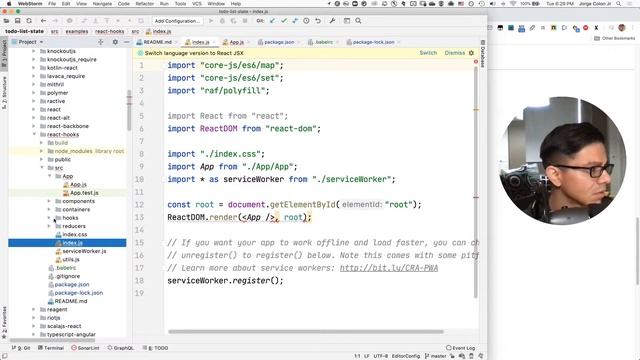The height and width of the screenshot is (360, 640).
Task: Switch to package.json editor tab
Action: point(279,42)
